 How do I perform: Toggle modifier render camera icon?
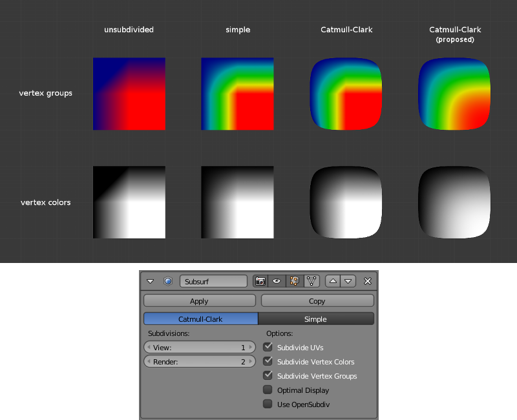point(260,281)
